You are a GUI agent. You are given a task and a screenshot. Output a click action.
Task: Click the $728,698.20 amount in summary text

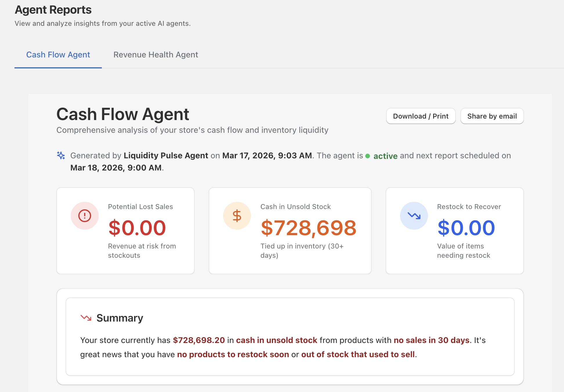tap(199, 340)
